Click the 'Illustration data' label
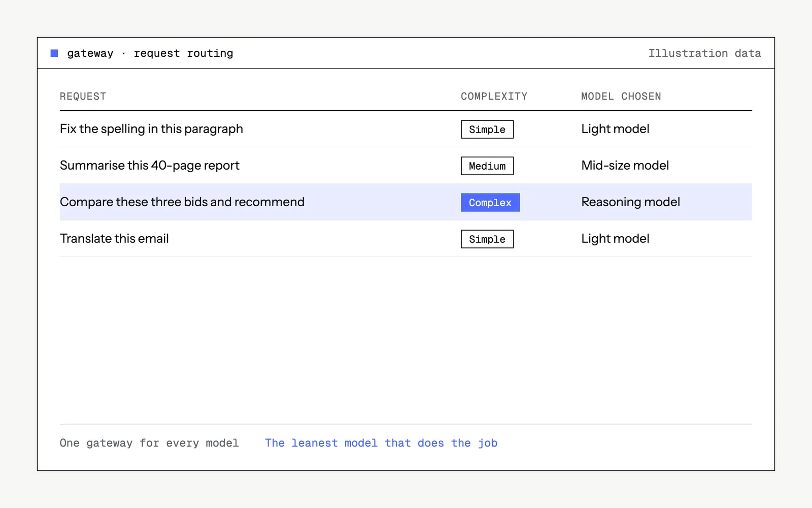 (x=704, y=53)
